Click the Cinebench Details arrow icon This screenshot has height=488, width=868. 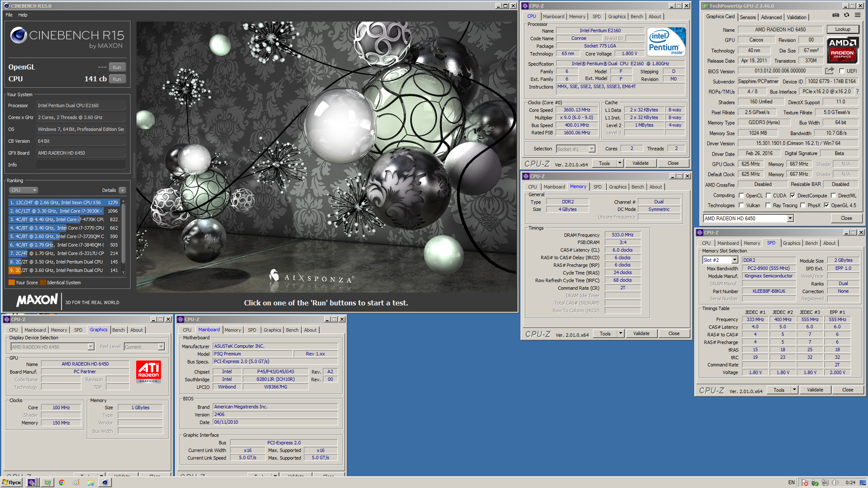coord(122,190)
